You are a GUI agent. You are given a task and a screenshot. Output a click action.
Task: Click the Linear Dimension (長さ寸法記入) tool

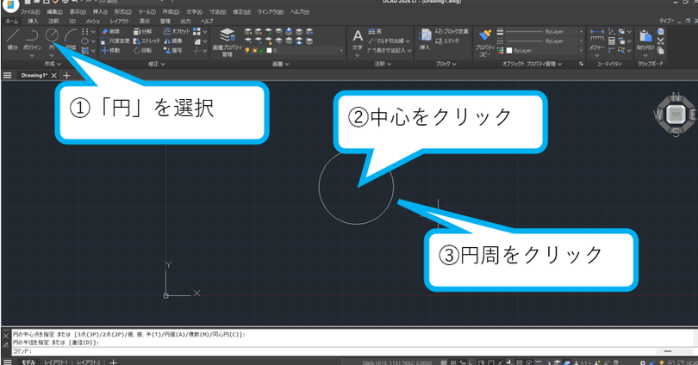(386, 51)
